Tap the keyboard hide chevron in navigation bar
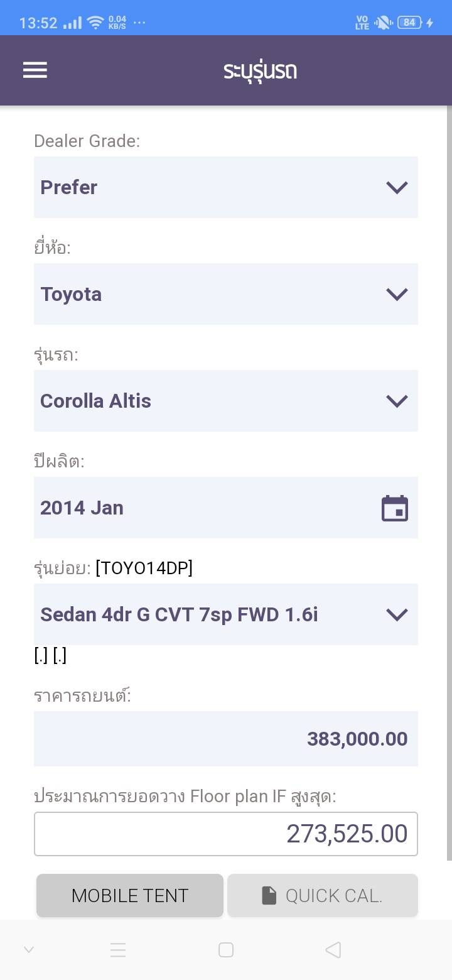Viewport: 452px width, 980px height. [29, 950]
